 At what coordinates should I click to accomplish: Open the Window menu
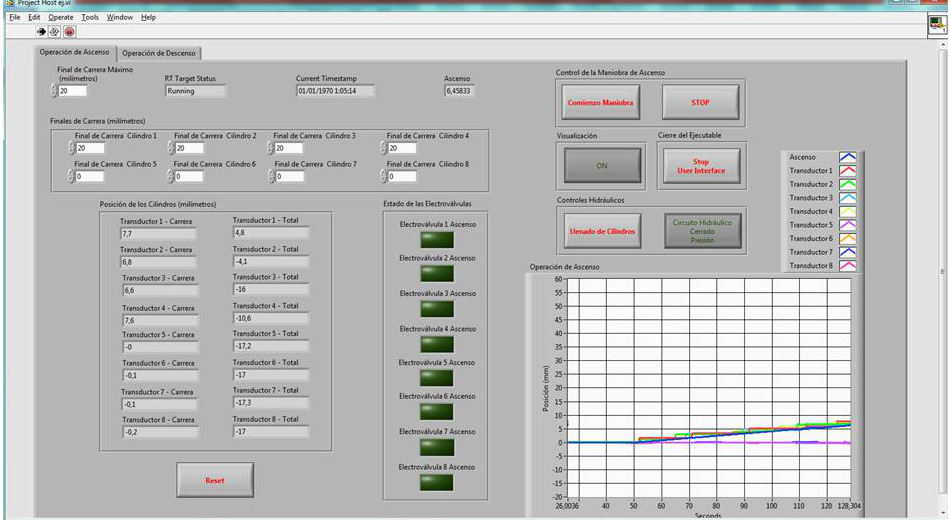(x=119, y=18)
